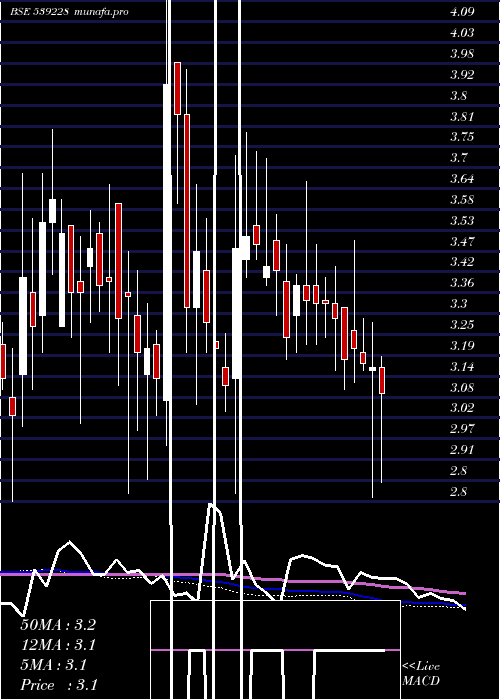This screenshot has width=500, height=700.
Task: Select the 3.53 price axis label
Action: tap(462, 221)
